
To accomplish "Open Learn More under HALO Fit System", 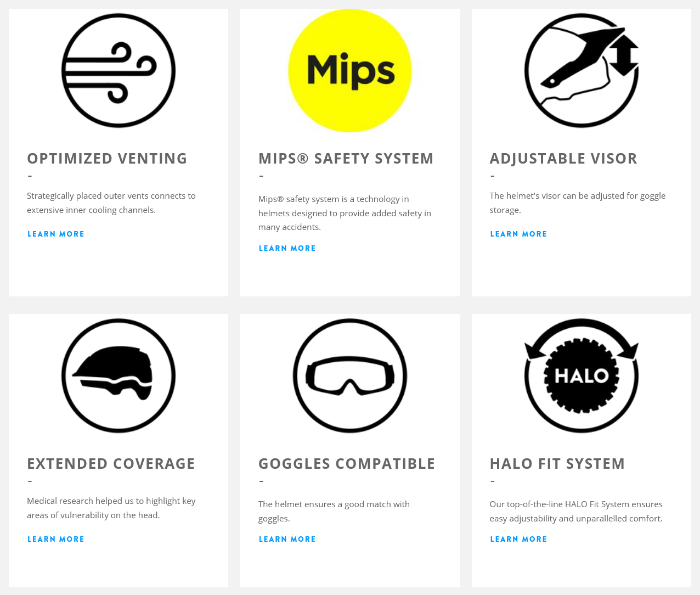I will 519,539.
